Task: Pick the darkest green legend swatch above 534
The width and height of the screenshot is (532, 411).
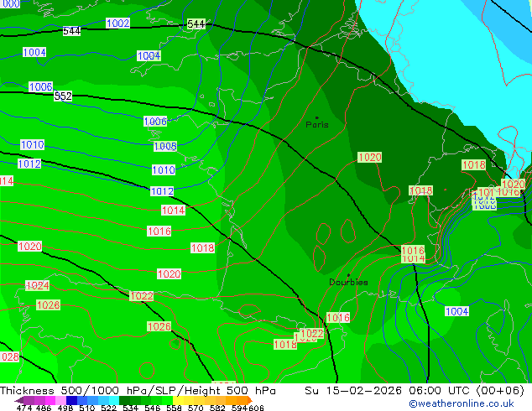Action: 125,400
